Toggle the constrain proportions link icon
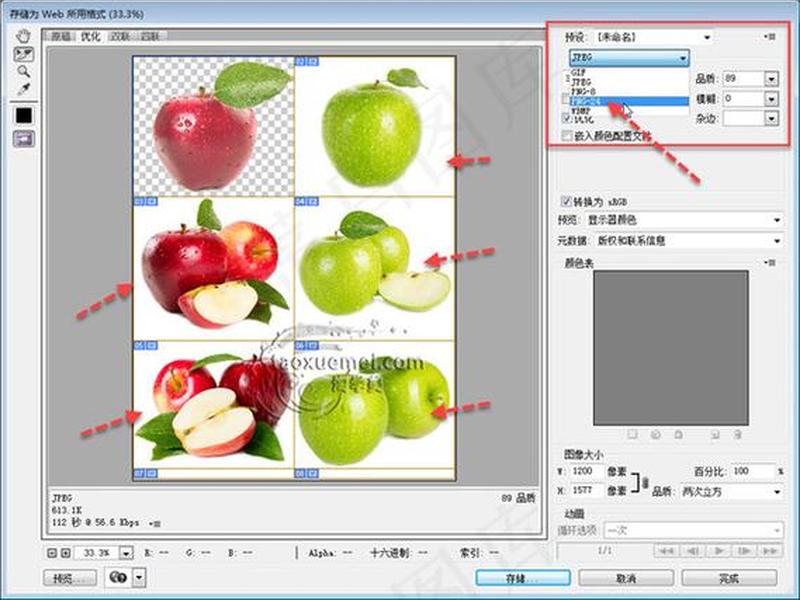This screenshot has height=600, width=800. click(645, 482)
